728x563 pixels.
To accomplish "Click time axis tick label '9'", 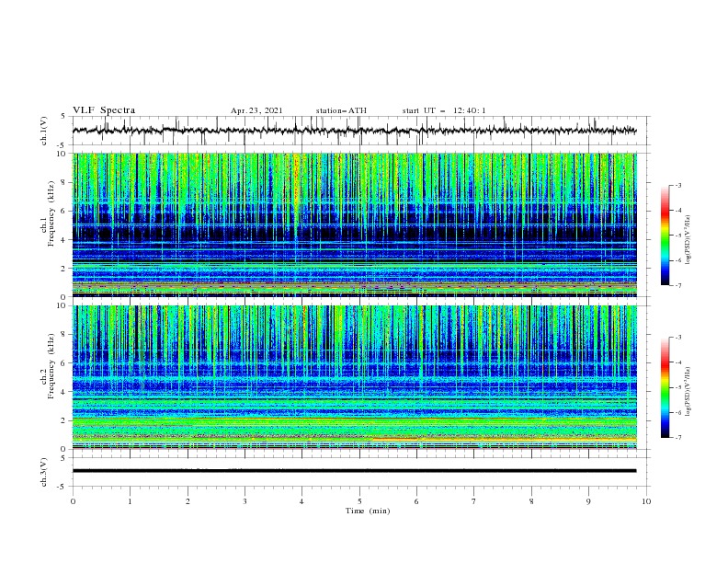I will tap(588, 501).
